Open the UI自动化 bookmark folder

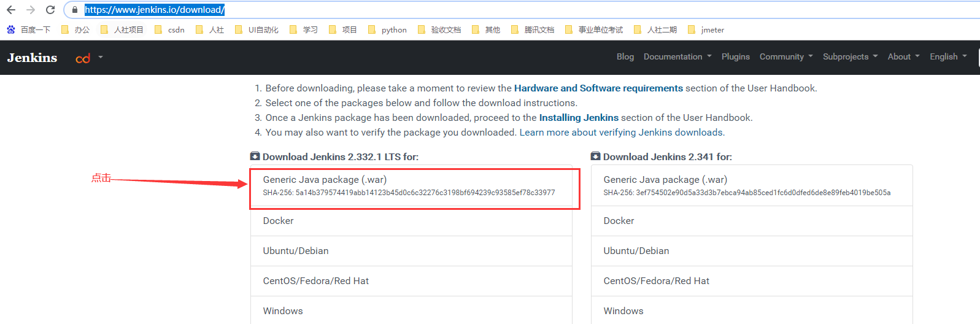257,29
